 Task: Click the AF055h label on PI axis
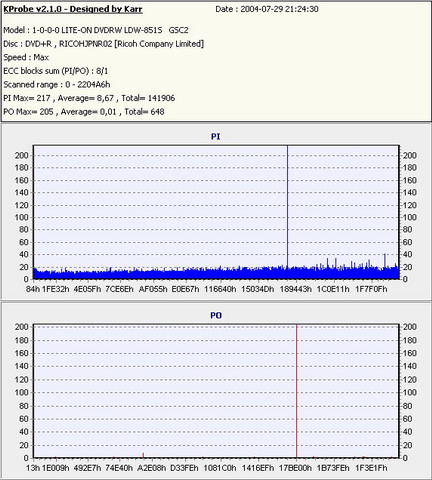point(153,289)
